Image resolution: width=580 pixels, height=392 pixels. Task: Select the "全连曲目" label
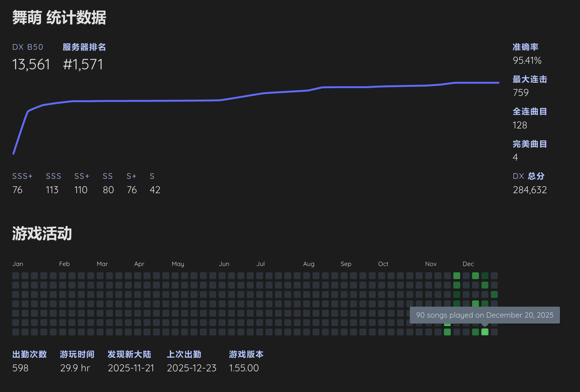click(x=530, y=111)
